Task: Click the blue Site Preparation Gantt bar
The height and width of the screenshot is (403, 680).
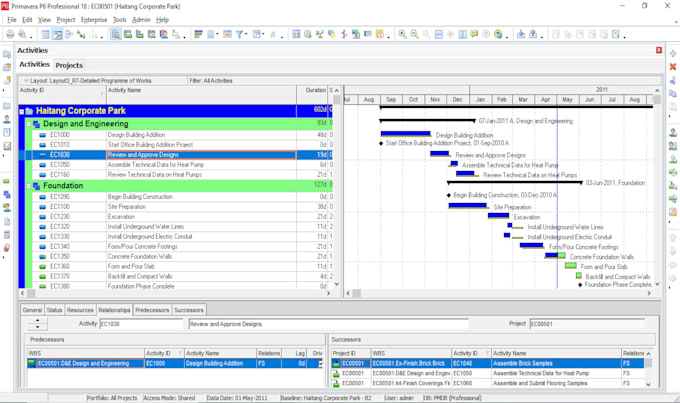Action: pos(468,205)
